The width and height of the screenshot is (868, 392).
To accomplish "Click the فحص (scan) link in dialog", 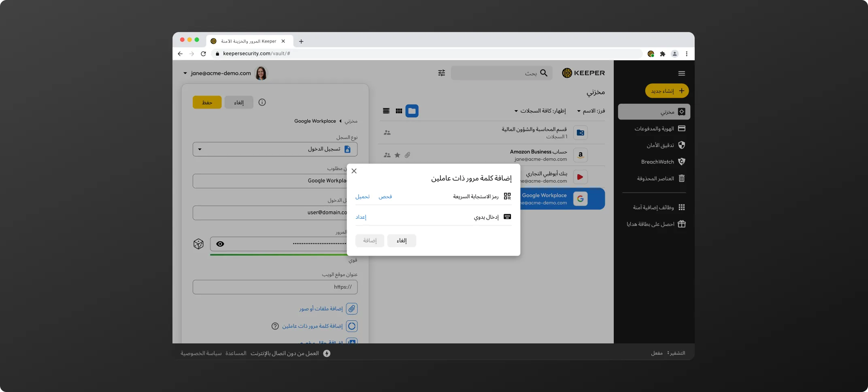I will tap(385, 196).
